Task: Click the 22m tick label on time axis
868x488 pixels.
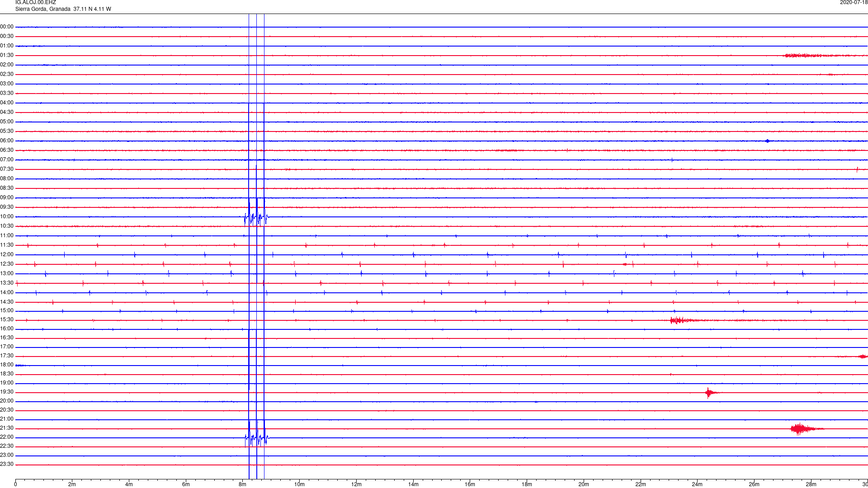Action: pyautogui.click(x=641, y=485)
